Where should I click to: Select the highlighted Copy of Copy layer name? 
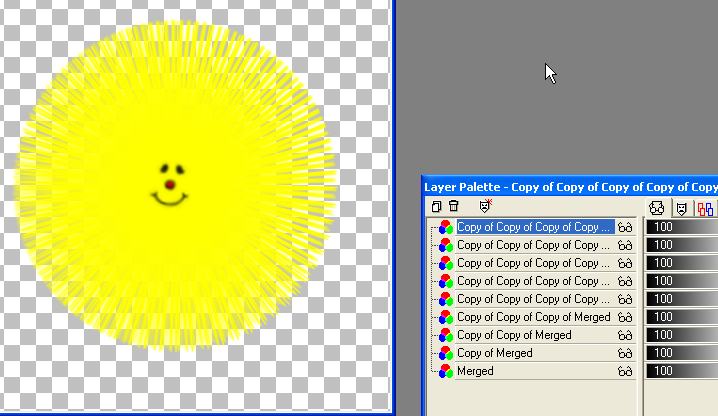coord(535,227)
